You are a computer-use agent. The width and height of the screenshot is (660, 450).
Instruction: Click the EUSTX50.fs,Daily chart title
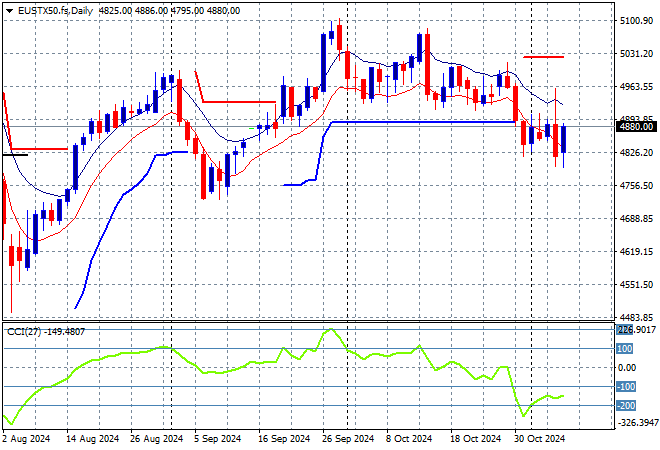(52, 9)
